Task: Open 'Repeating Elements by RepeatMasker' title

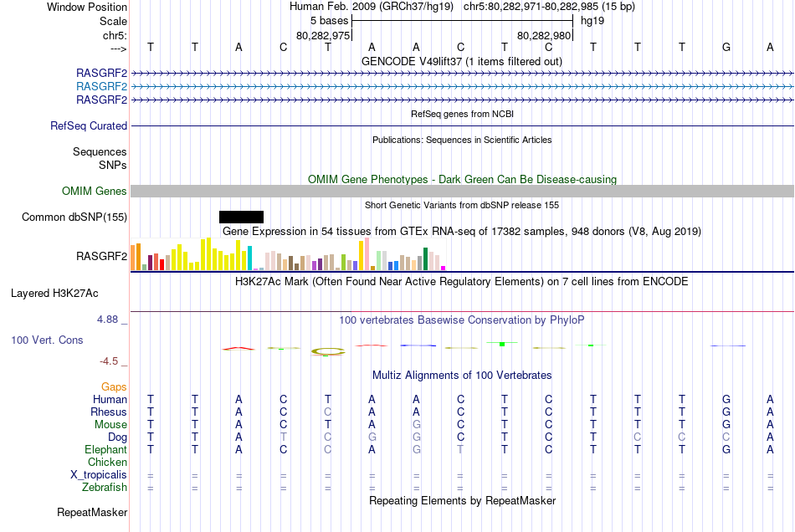Action: coord(462,501)
